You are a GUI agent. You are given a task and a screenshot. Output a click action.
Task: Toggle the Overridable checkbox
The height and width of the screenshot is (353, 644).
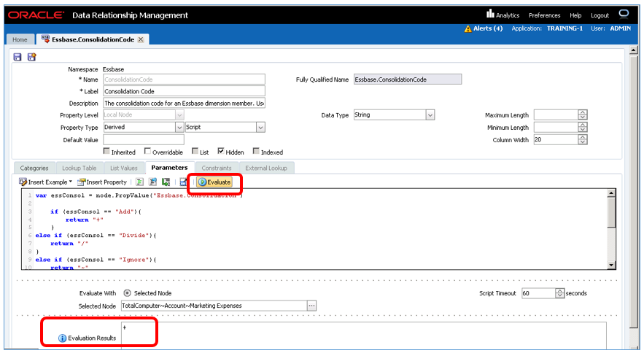pos(147,151)
